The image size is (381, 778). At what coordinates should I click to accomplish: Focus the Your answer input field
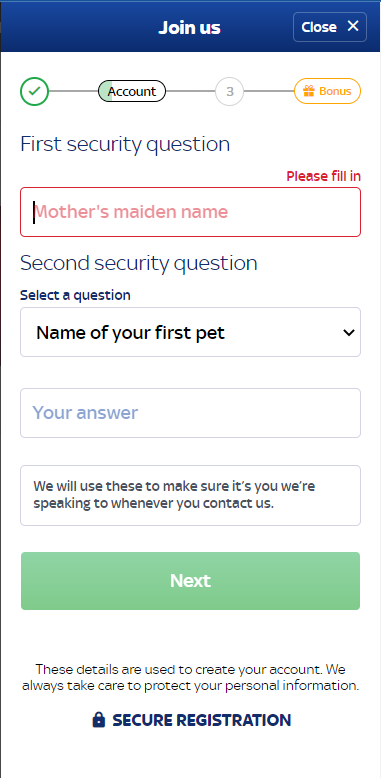[x=190, y=413]
